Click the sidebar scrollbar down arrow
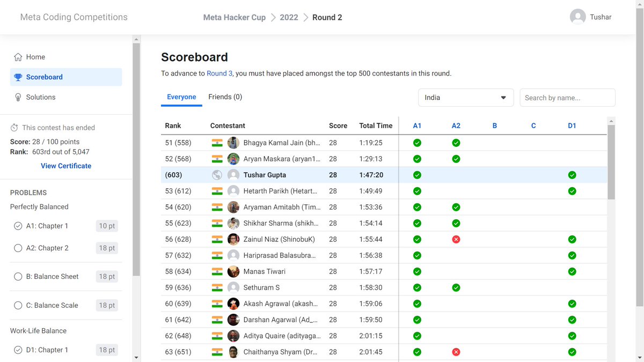This screenshot has height=362, width=644. pyautogui.click(x=136, y=357)
